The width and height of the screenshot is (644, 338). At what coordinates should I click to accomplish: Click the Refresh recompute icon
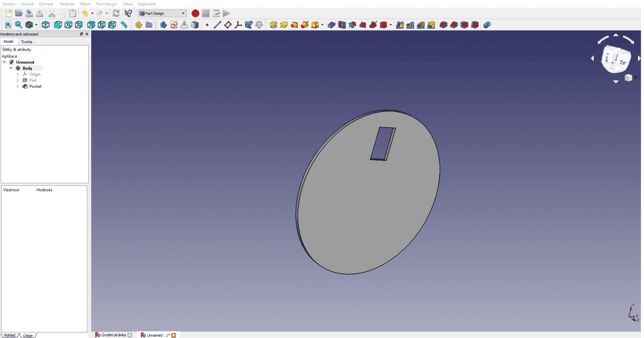pos(116,13)
